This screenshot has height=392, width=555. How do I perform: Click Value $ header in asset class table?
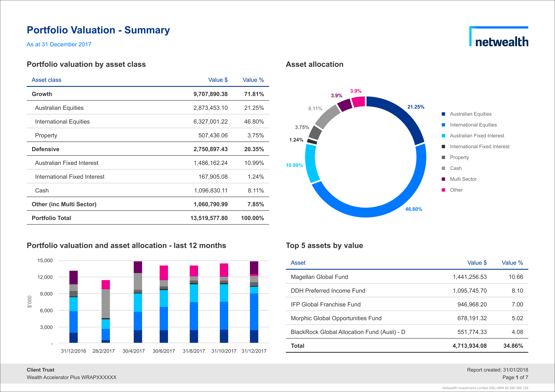218,80
